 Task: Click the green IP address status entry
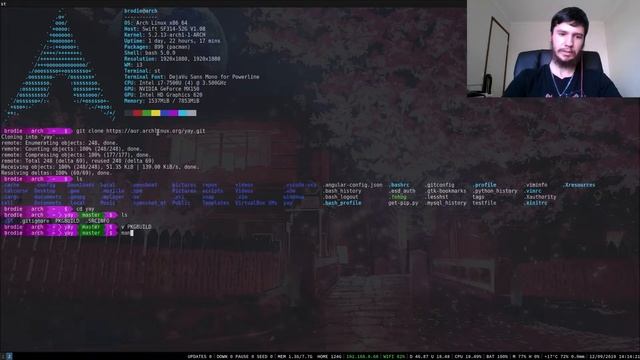[x=362, y=356]
